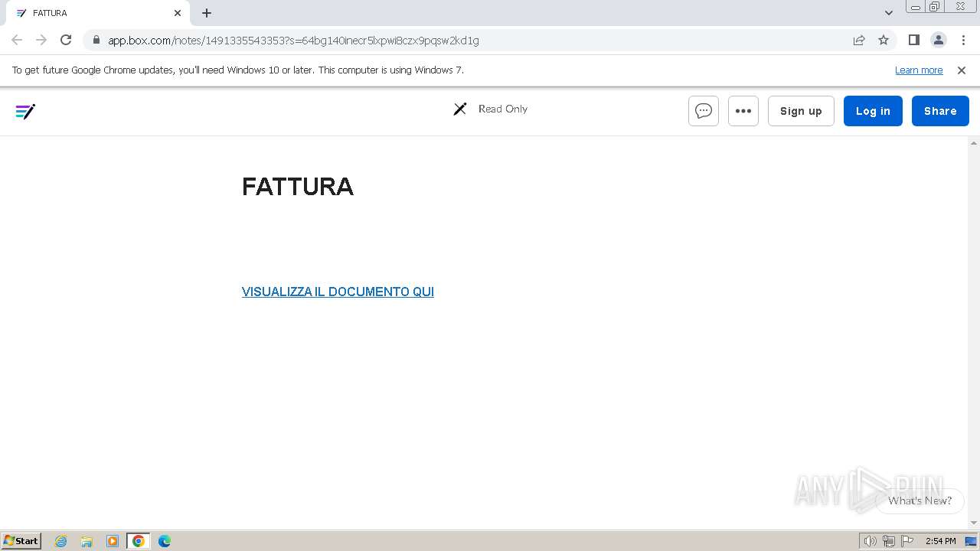This screenshot has width=980, height=551.
Task: Go back using the browser back arrow
Action: pyautogui.click(x=17, y=41)
